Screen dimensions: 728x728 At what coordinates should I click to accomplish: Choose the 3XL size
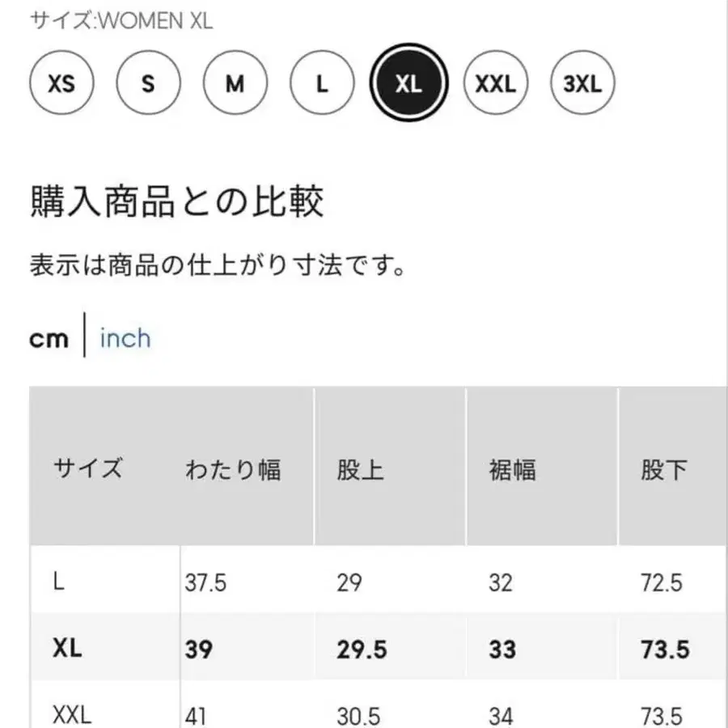coord(582,83)
